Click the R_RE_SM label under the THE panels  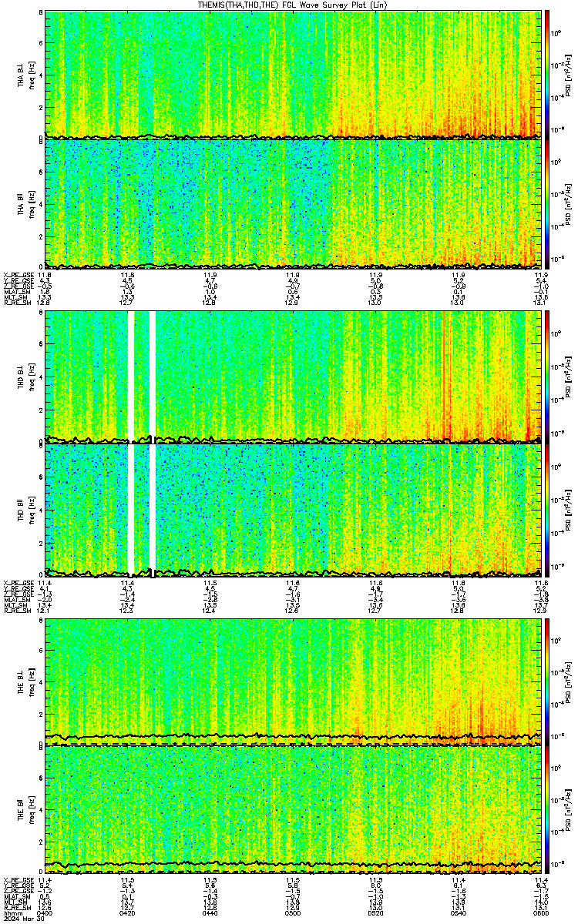tap(16, 906)
